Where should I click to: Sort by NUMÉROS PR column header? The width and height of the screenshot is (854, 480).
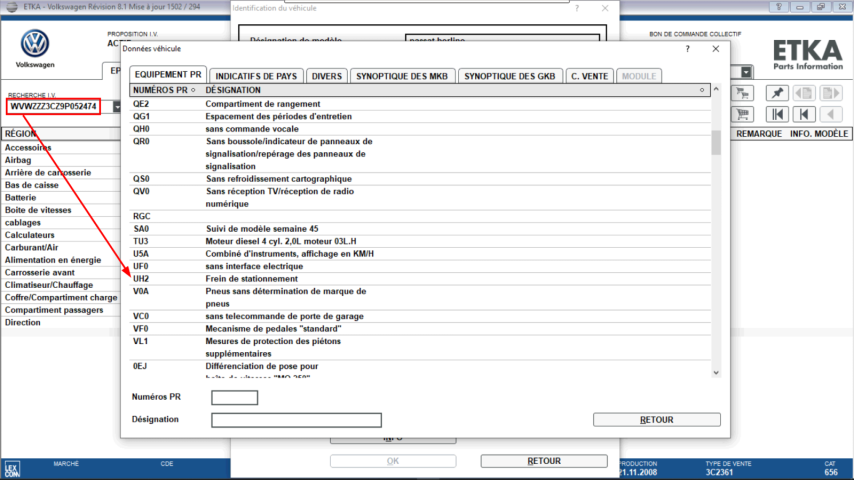tap(164, 90)
